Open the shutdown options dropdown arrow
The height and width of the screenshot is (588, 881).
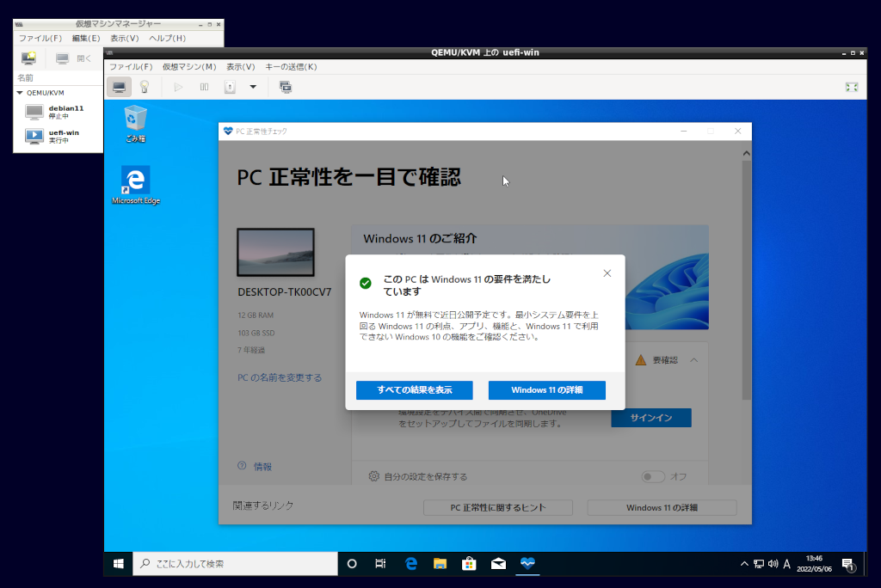(x=253, y=87)
